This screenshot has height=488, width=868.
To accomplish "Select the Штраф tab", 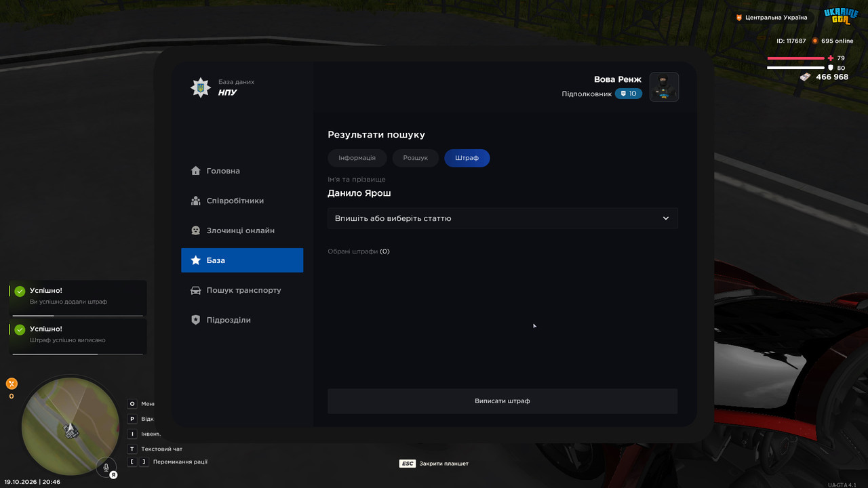I will pos(467,158).
